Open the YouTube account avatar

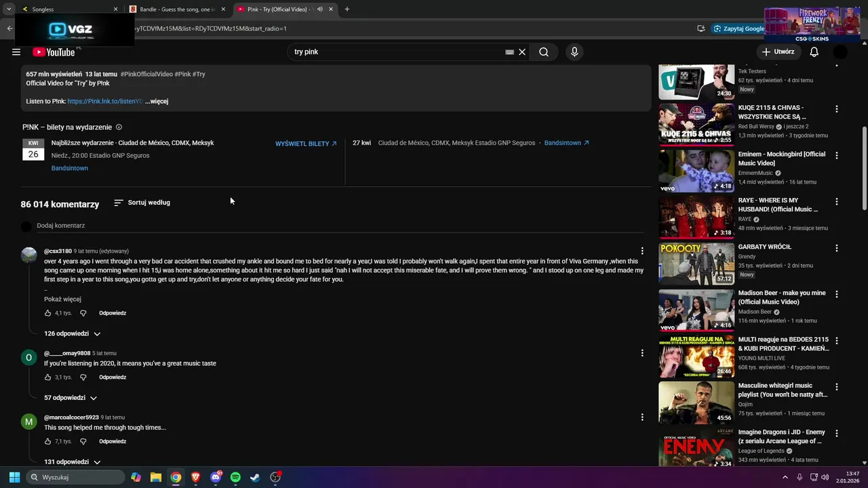(x=840, y=52)
